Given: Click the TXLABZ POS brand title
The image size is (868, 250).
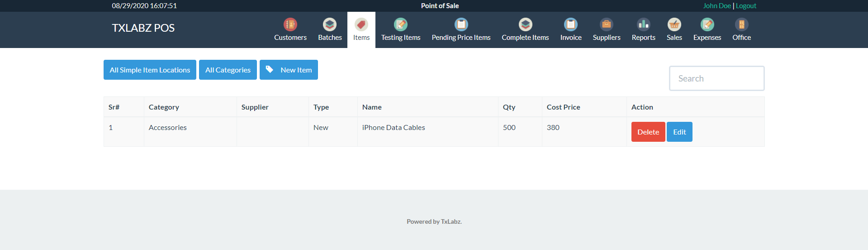Looking at the screenshot, I should pyautogui.click(x=143, y=28).
